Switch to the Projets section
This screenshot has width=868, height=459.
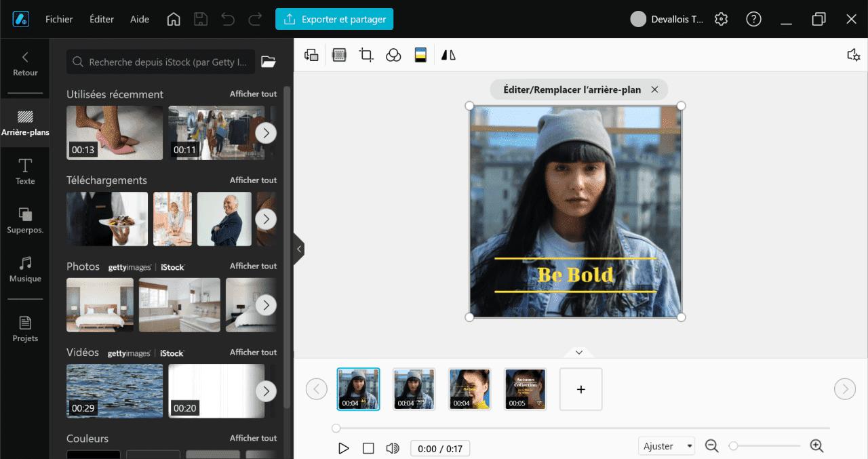[25, 328]
